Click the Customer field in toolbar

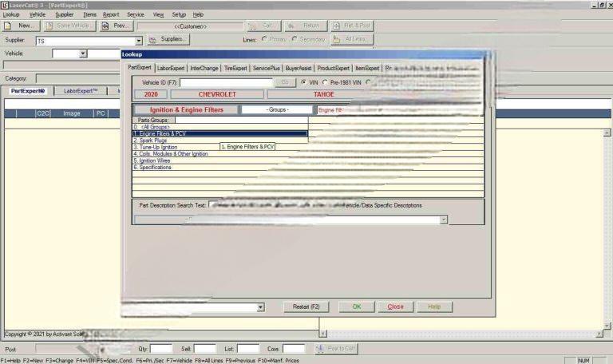pyautogui.click(x=190, y=26)
